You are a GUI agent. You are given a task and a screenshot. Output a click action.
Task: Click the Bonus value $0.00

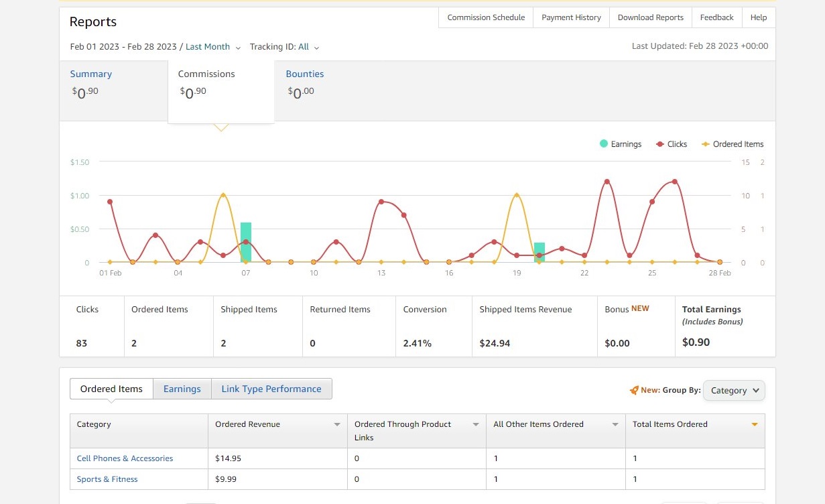(617, 343)
